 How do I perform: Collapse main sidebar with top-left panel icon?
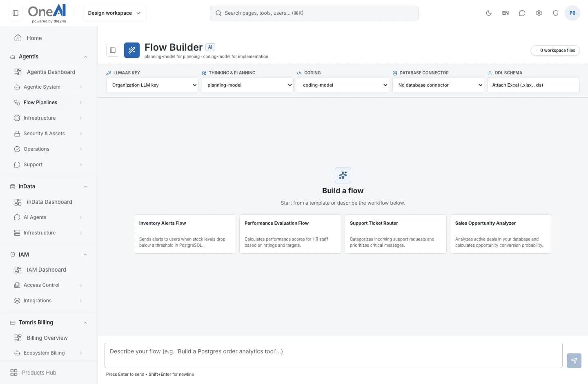(16, 13)
